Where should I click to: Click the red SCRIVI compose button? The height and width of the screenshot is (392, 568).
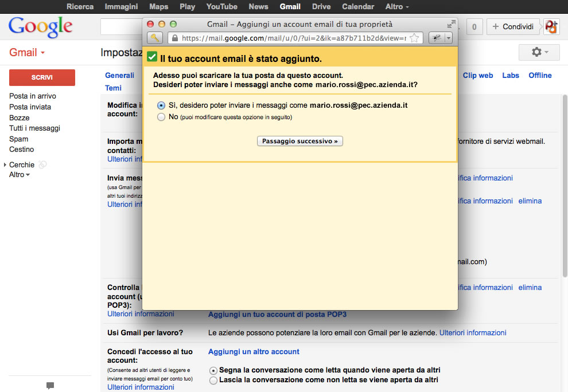click(42, 77)
